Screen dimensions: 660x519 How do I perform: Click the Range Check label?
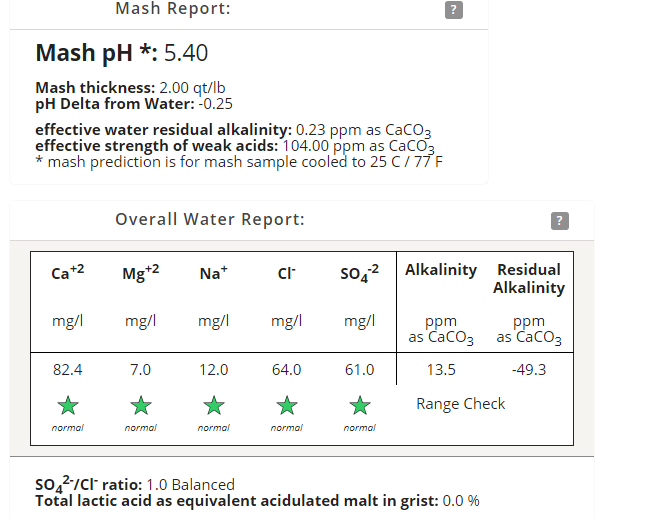click(461, 404)
